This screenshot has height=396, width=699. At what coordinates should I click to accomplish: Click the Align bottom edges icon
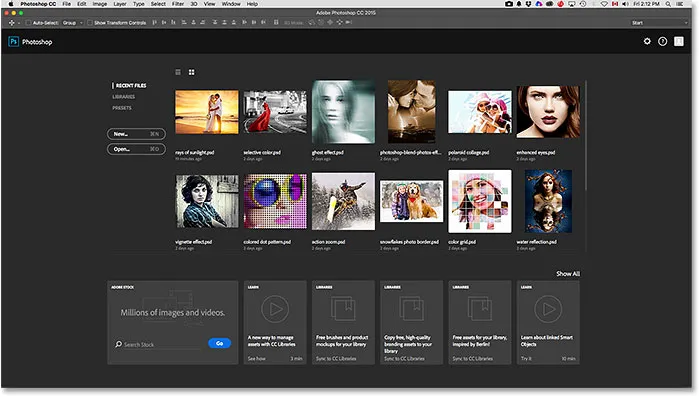pos(173,22)
